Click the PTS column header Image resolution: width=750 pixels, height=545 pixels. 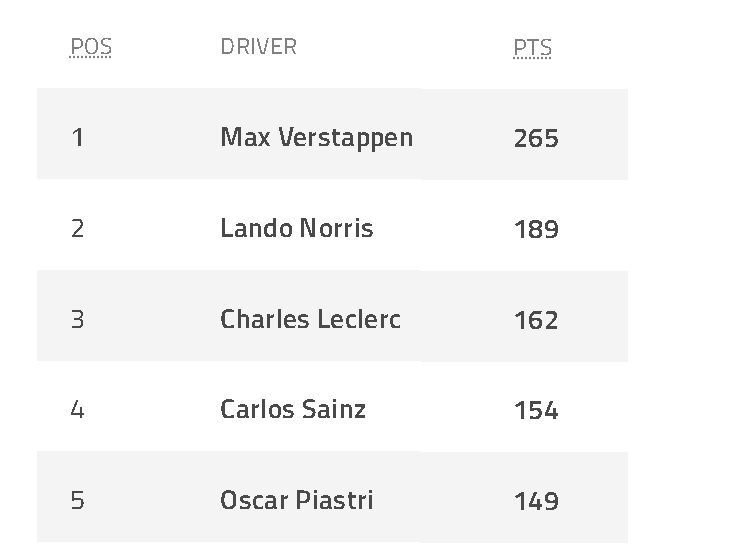point(532,47)
